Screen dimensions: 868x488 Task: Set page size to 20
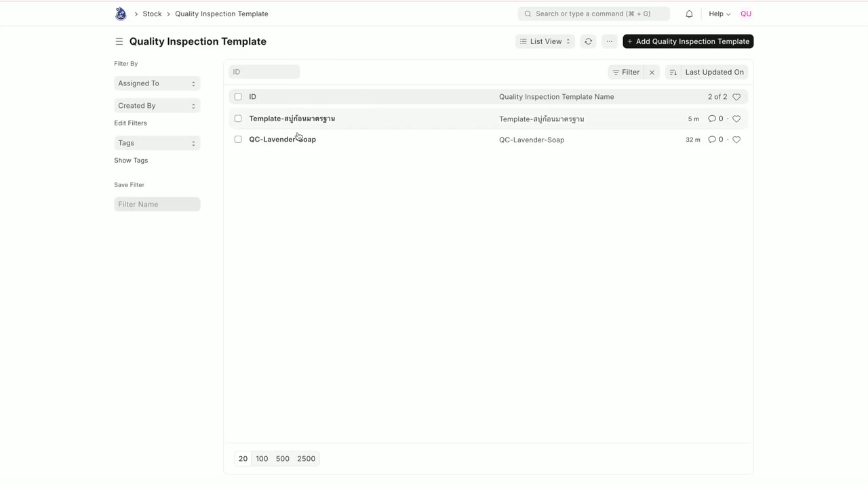[243, 459]
